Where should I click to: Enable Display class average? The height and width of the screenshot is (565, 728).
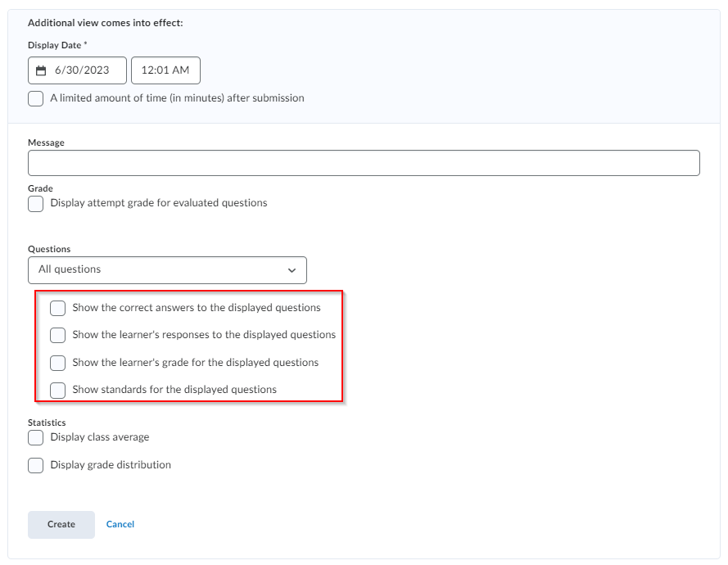tap(36, 438)
